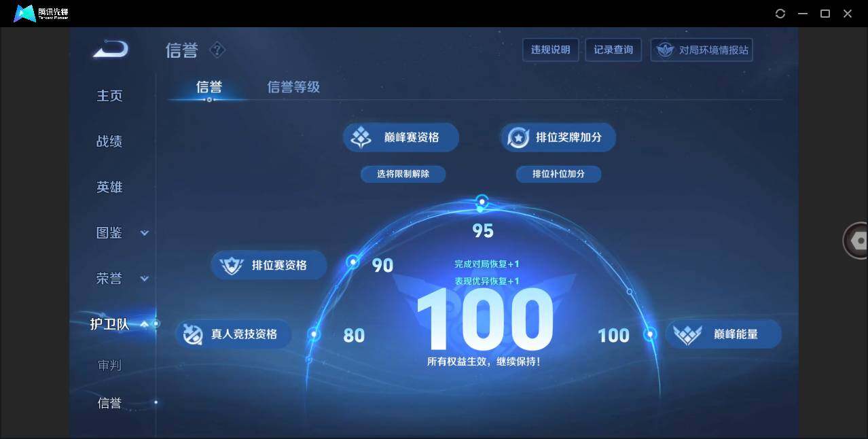Image resolution: width=868 pixels, height=439 pixels.
Task: Expand the 荣誉 sidebar section
Action: point(144,279)
